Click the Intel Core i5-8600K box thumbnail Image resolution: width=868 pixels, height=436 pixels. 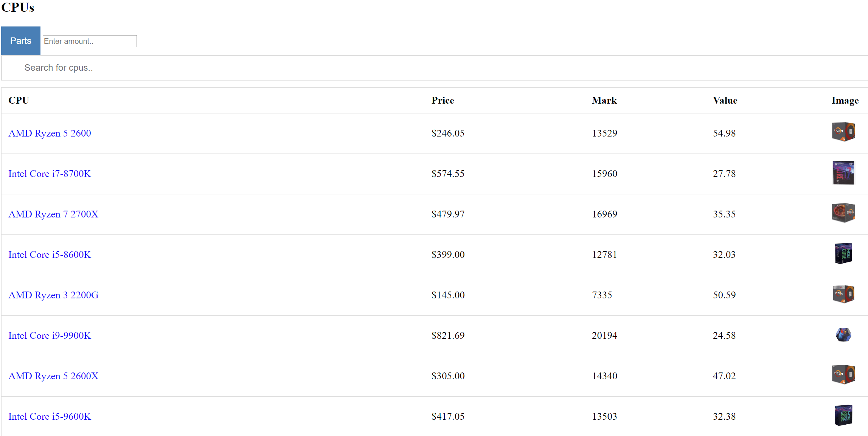[x=844, y=253]
